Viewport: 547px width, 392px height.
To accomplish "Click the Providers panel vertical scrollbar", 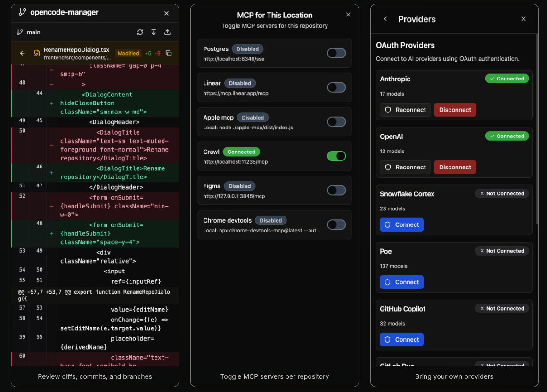I will [x=537, y=129].
